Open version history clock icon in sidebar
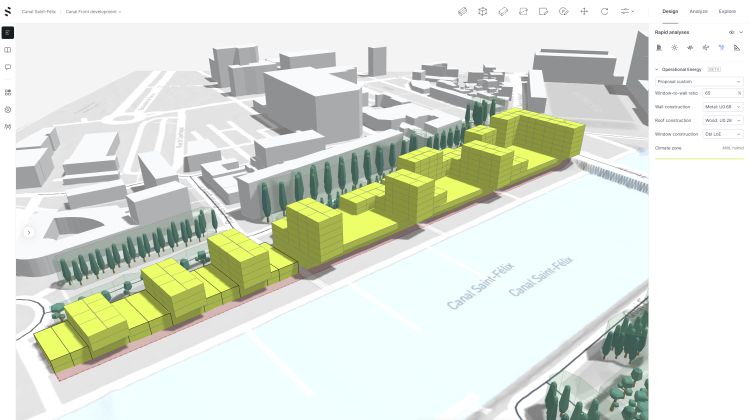The width and height of the screenshot is (750, 420). (x=8, y=110)
